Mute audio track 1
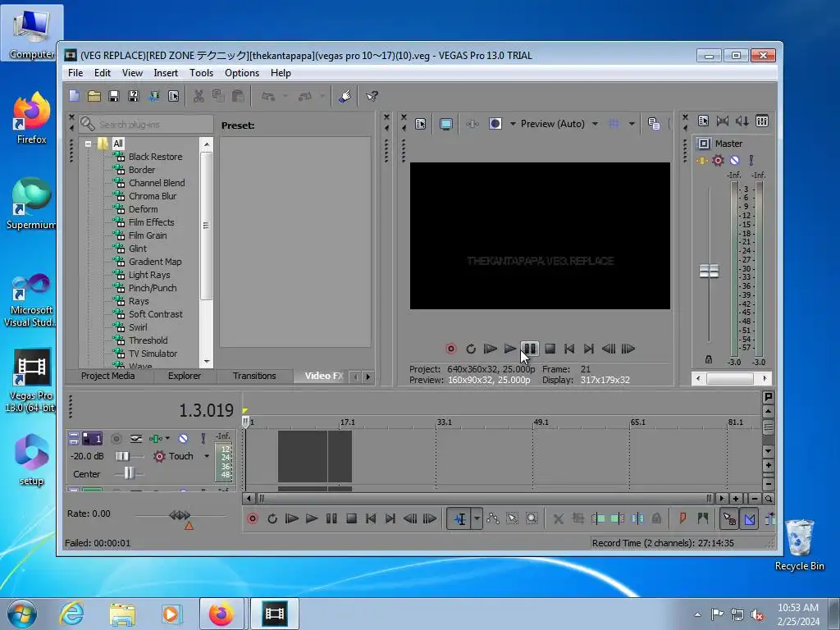Viewport: 840px width, 630px height. coord(183,439)
